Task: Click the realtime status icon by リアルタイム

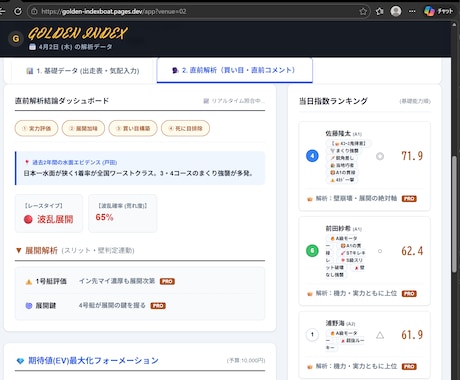Action: tap(206, 101)
